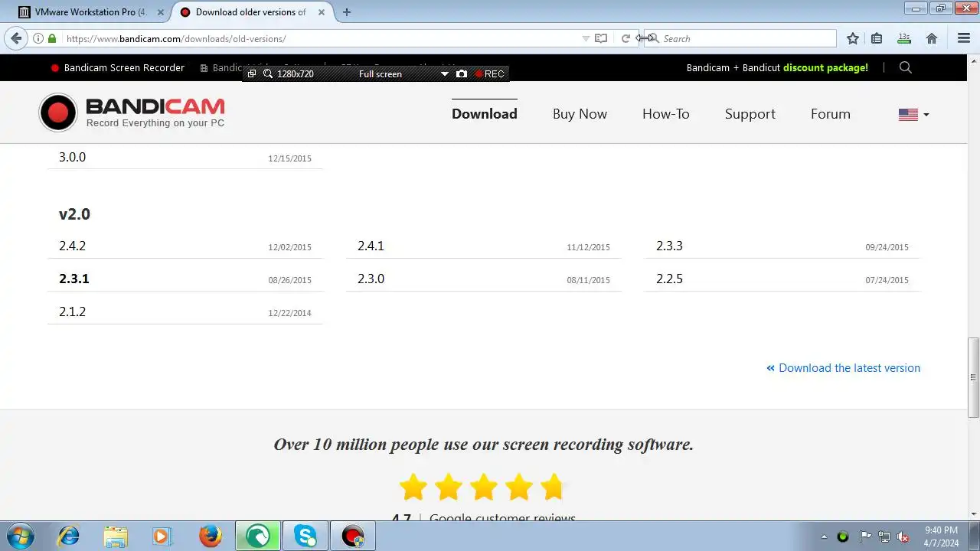The image size is (980, 551).
Task: Open Support navigation item
Action: tap(750, 113)
